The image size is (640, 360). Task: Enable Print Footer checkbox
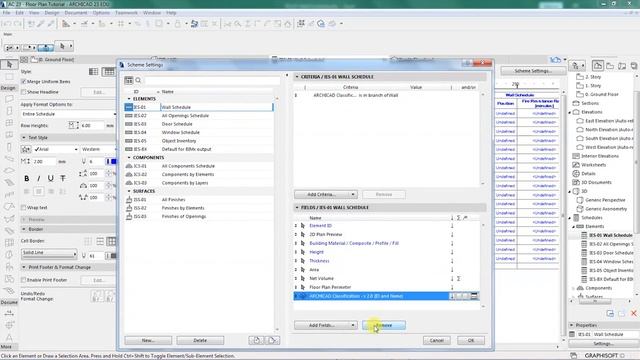23,280
